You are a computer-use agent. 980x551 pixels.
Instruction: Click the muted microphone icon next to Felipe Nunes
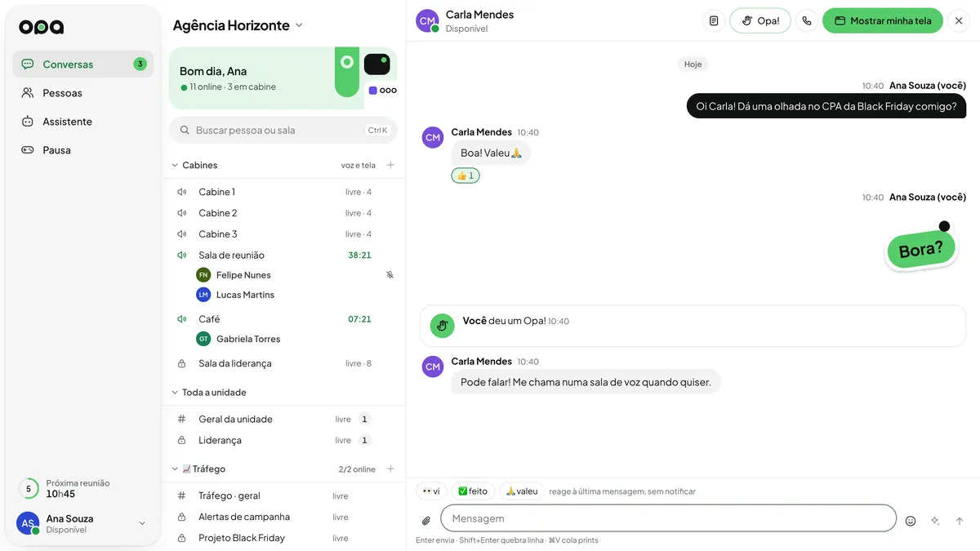click(x=390, y=275)
